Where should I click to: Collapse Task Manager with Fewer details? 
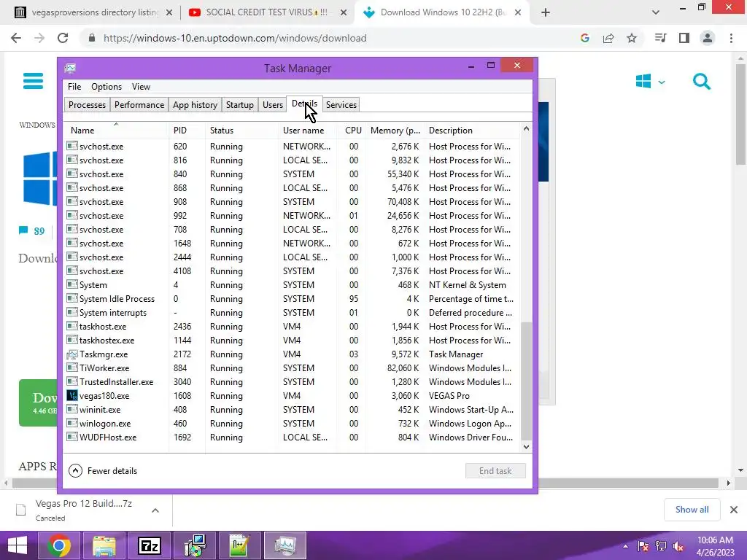(103, 471)
